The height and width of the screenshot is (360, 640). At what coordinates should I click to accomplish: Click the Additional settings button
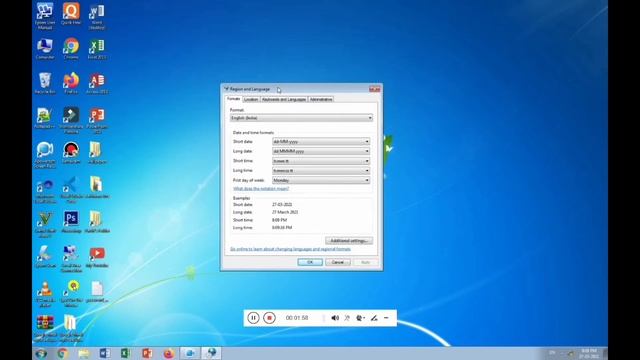[x=349, y=241]
